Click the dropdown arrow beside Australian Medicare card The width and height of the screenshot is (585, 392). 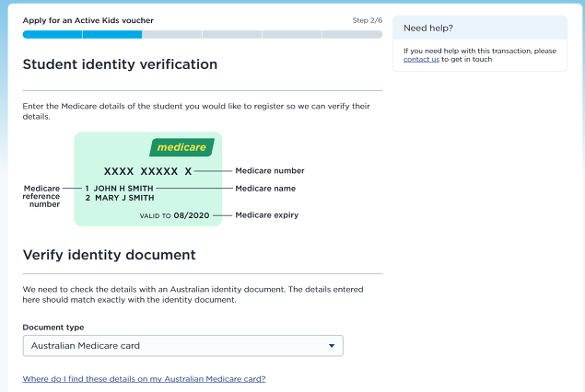click(x=332, y=346)
